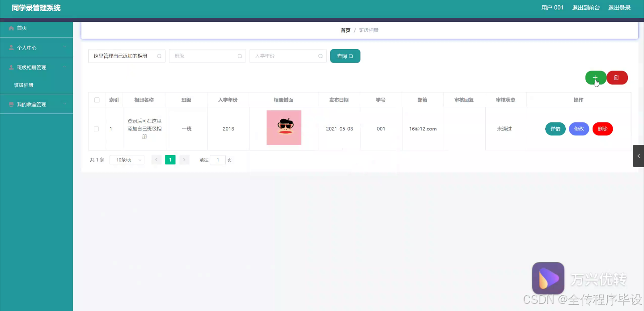644x311 pixels.
Task: Click the magnifier icon in 入学年份 field
Action: click(x=320, y=56)
